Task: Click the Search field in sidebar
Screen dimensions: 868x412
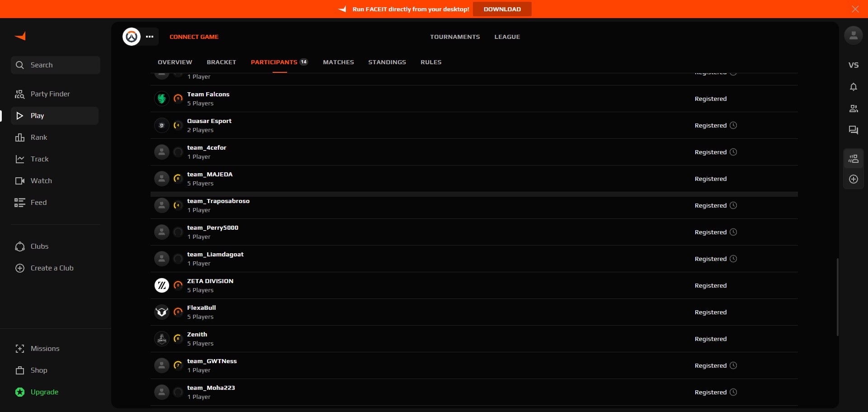Action: pos(56,65)
